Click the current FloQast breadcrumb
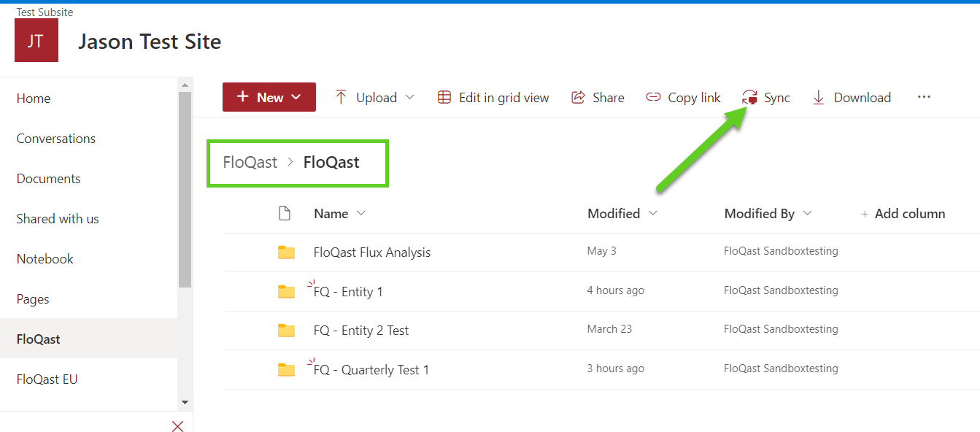 coord(331,162)
